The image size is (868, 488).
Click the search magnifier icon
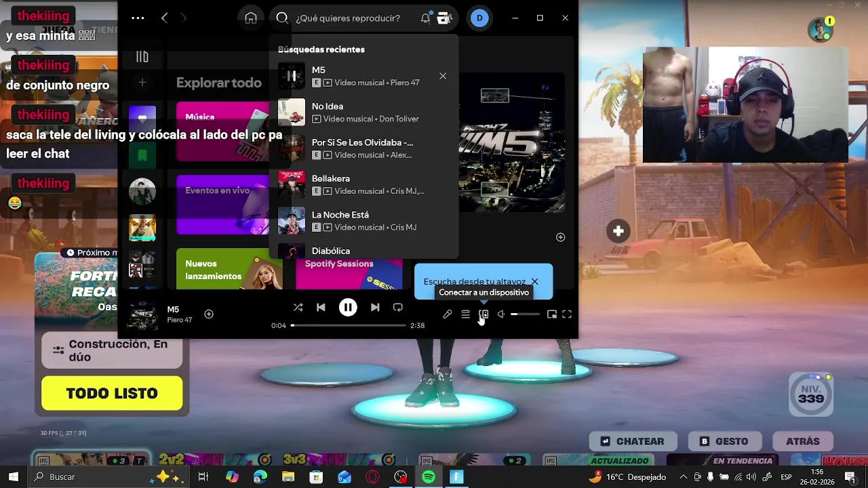pos(283,18)
